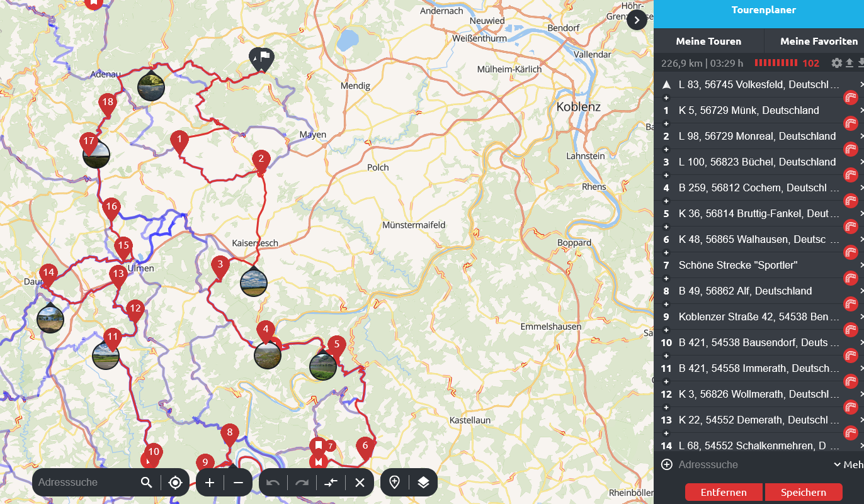This screenshot has width=864, height=504.
Task: Toggle the curvy route icon below Monreal
Action: [x=851, y=149]
